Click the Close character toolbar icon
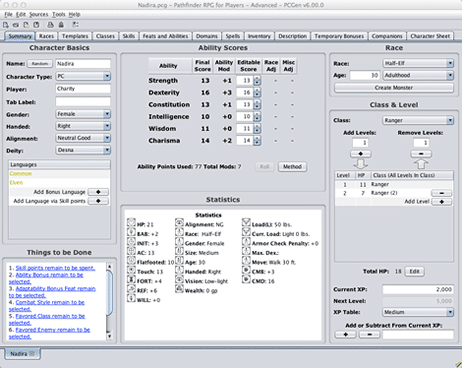This screenshot has height=374, width=470. [x=26, y=25]
